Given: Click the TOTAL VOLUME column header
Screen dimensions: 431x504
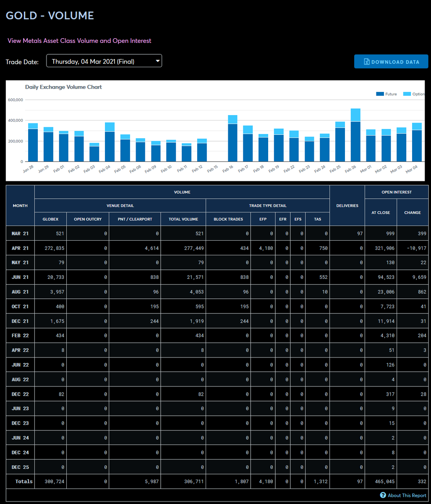Looking at the screenshot, I should click(183, 219).
